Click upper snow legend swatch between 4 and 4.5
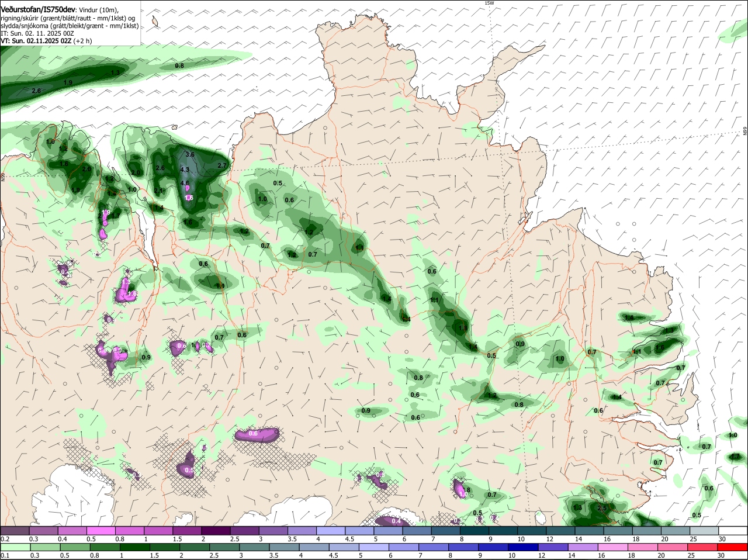 pyautogui.click(x=331, y=530)
